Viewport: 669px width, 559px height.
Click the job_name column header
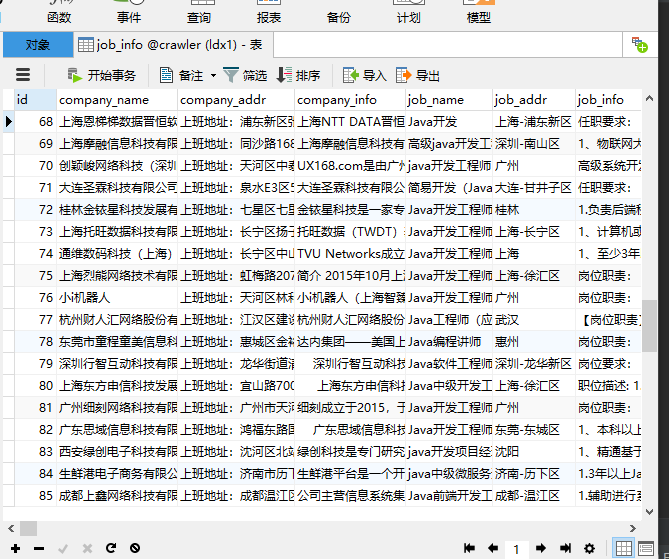tap(449, 100)
